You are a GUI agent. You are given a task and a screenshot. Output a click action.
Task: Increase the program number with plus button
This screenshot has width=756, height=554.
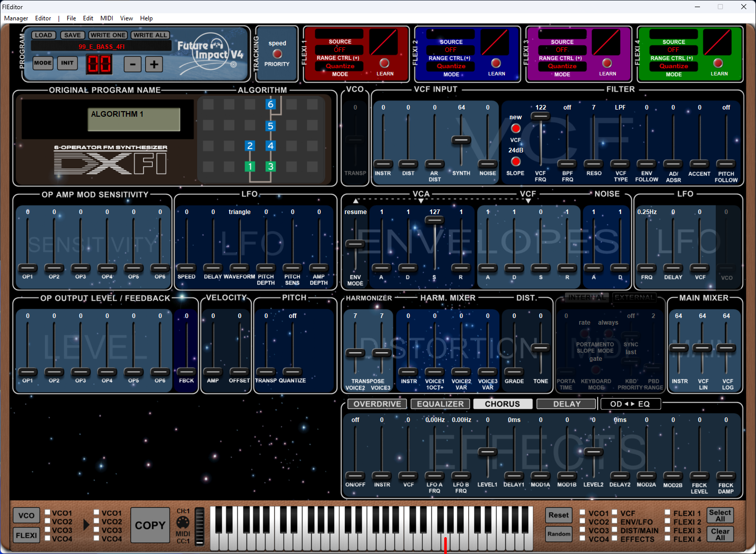pos(154,64)
